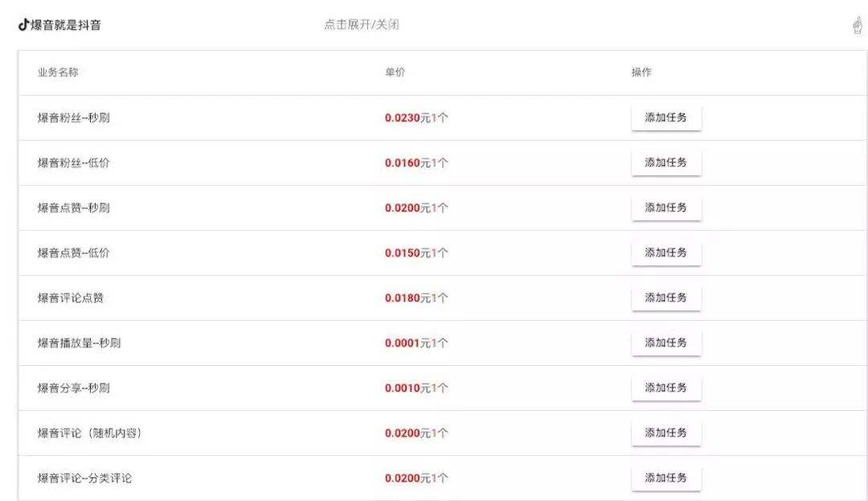Click 添加任务 for 爆音点赞--秒刷

666,207
